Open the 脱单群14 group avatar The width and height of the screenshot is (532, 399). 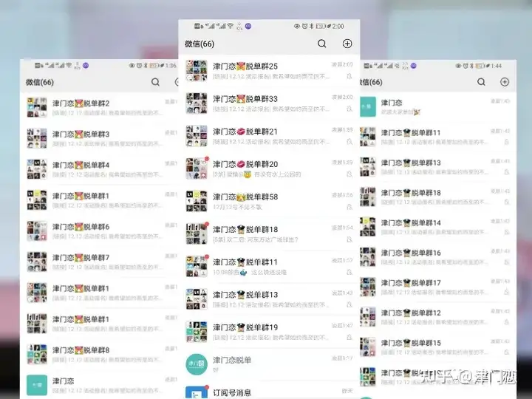tap(368, 227)
